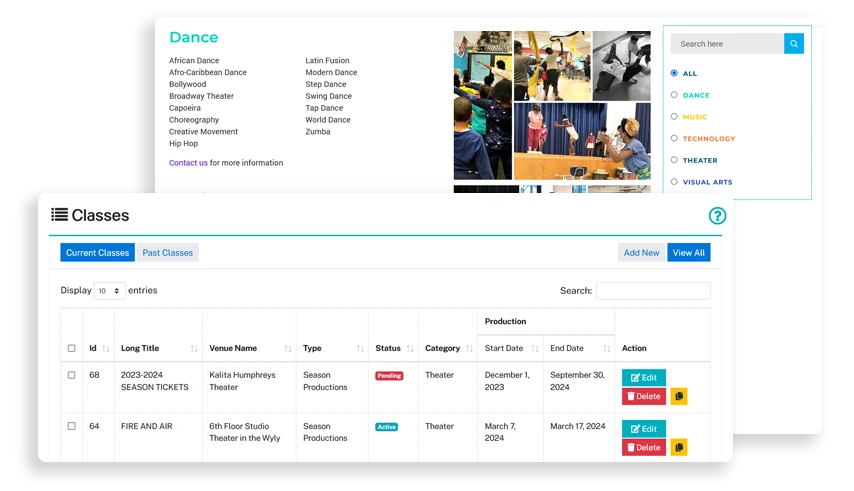This screenshot has width=854, height=491.
Task: Click Swing Dance in the list
Action: click(x=328, y=96)
